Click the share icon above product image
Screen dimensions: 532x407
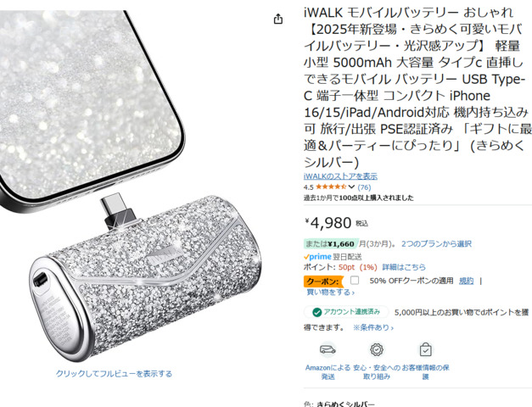point(277,19)
